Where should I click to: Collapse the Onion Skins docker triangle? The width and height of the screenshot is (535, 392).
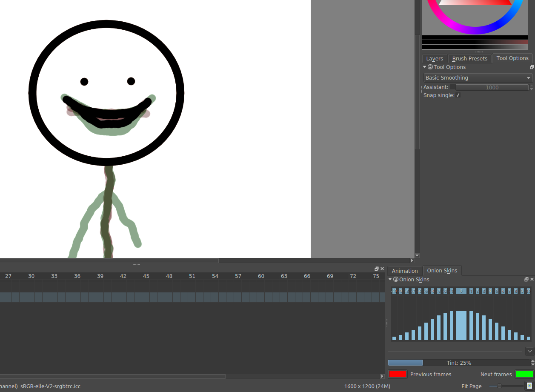tap(390, 280)
